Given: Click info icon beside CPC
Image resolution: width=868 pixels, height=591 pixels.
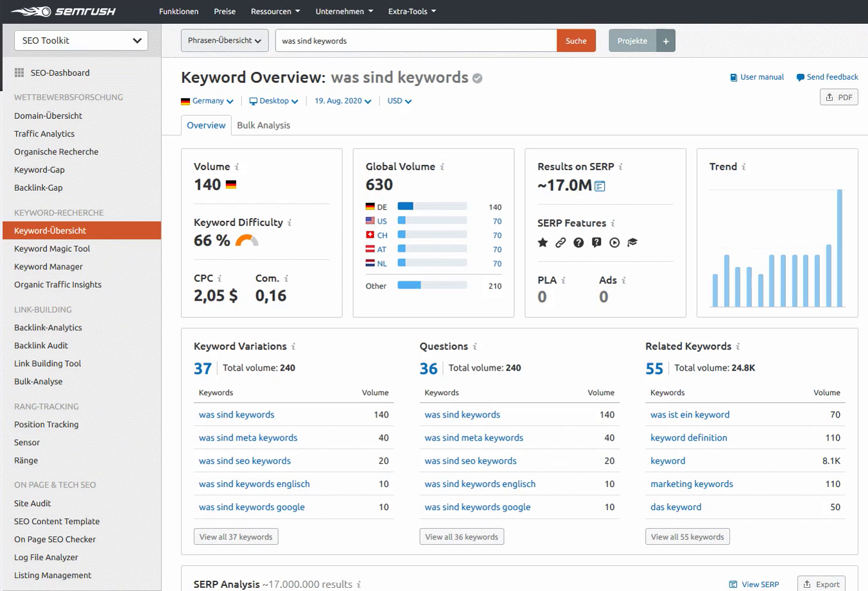Looking at the screenshot, I should point(220,278).
